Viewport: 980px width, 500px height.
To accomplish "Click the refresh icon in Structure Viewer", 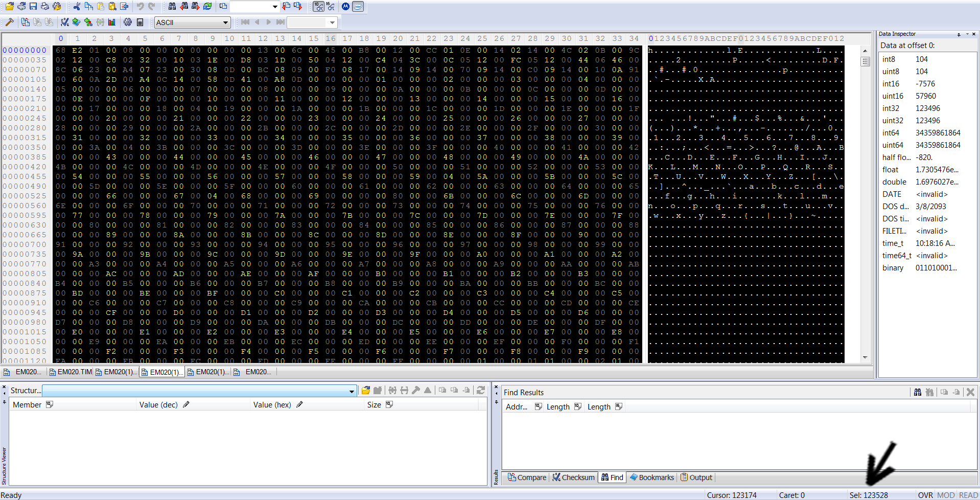I will point(481,391).
